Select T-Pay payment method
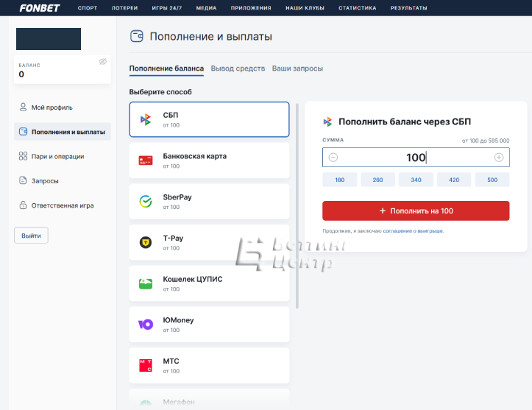 tap(209, 242)
